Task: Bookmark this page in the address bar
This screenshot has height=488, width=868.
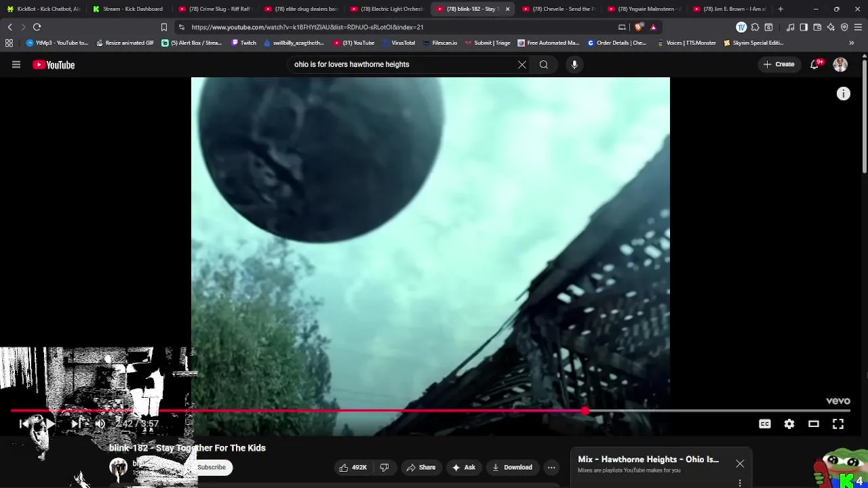Action: [x=163, y=27]
